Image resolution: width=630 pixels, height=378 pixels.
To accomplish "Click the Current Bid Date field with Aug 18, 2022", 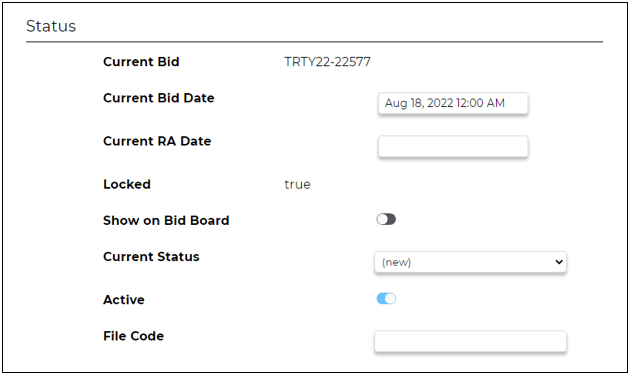I will pos(453,103).
